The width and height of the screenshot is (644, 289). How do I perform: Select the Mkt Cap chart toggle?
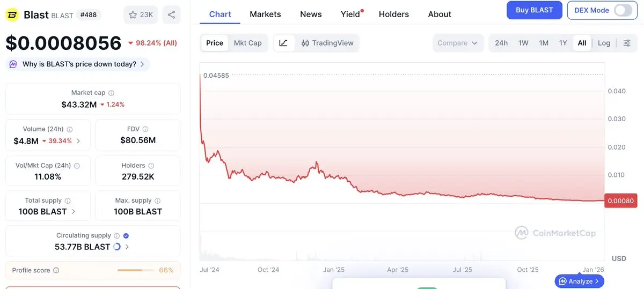click(x=247, y=43)
